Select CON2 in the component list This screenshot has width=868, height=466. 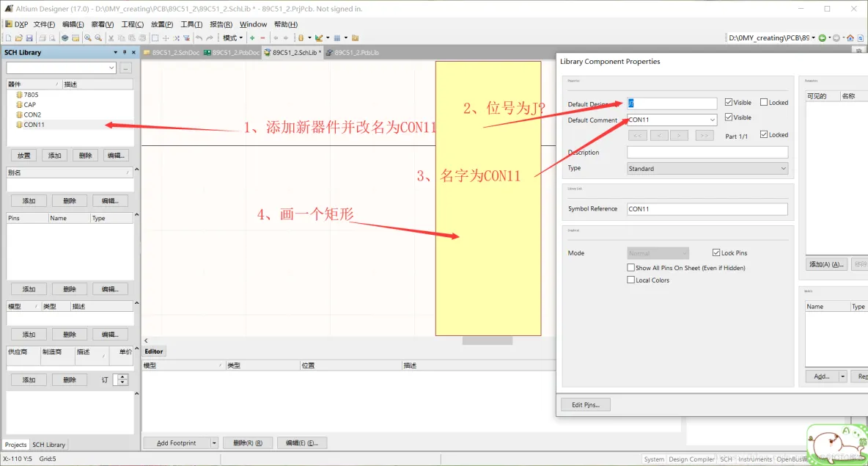pos(32,114)
